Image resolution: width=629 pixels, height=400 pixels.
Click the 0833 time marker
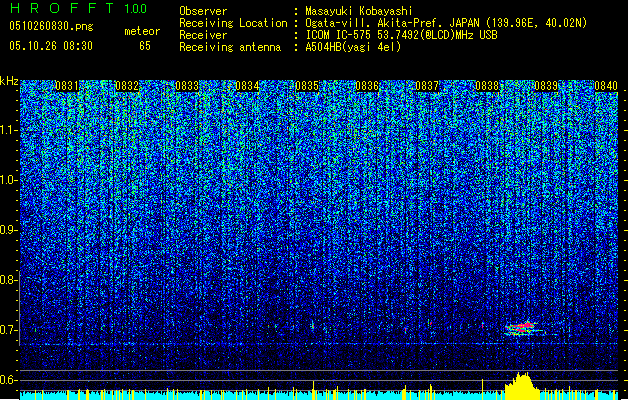187,86
